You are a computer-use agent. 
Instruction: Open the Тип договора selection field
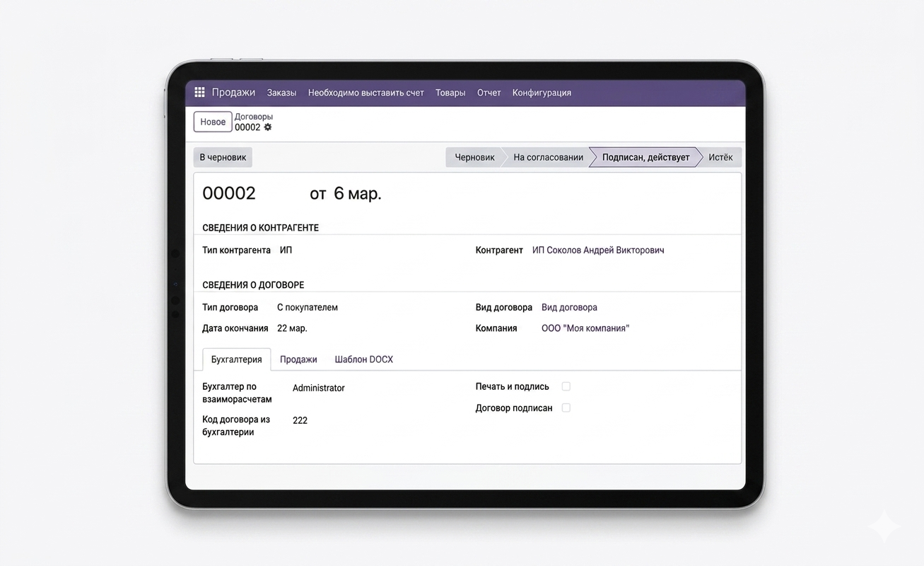tap(307, 307)
